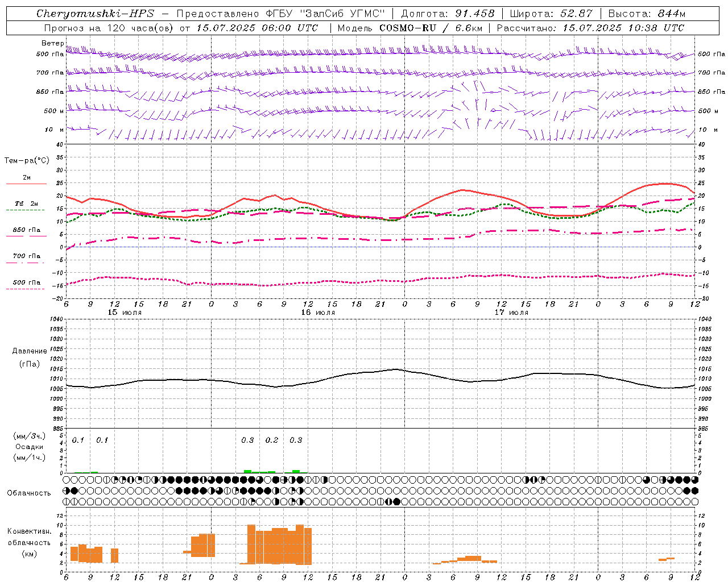The image size is (728, 582).
Task: Click the 15 июля date label
Action: tap(125, 313)
